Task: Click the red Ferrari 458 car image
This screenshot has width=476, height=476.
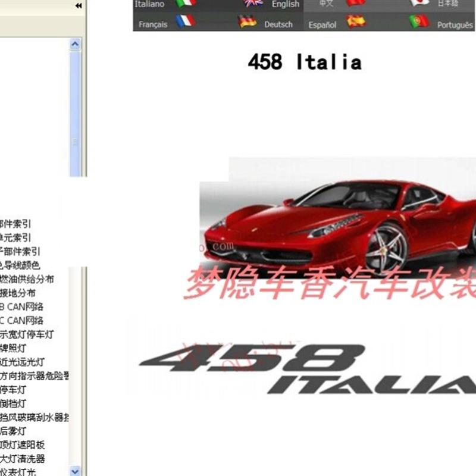Action: click(337, 218)
